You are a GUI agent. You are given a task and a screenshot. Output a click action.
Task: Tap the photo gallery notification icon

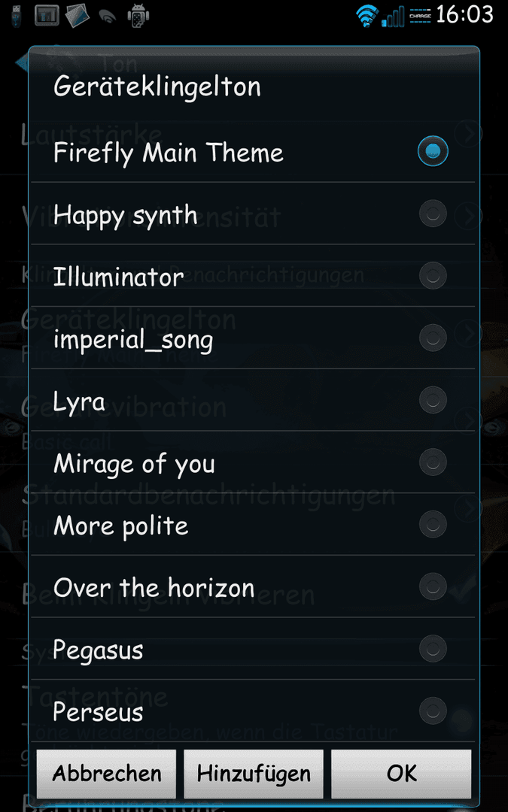coord(78,16)
